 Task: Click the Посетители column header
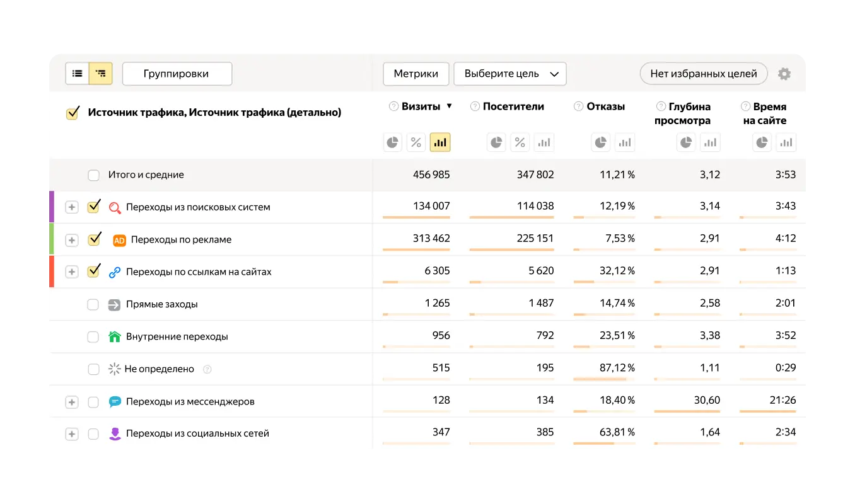pyautogui.click(x=513, y=106)
